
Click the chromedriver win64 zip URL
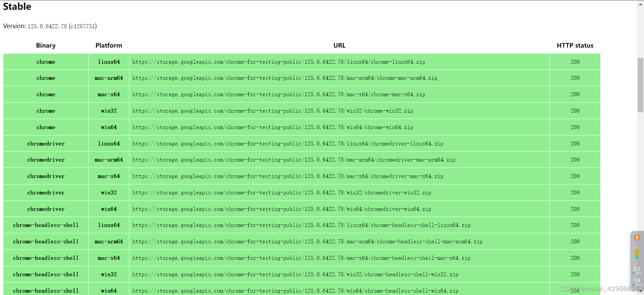282,209
